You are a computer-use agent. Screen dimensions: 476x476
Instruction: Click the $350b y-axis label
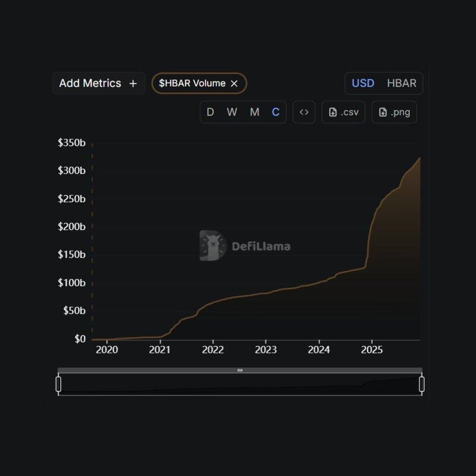pyautogui.click(x=71, y=143)
